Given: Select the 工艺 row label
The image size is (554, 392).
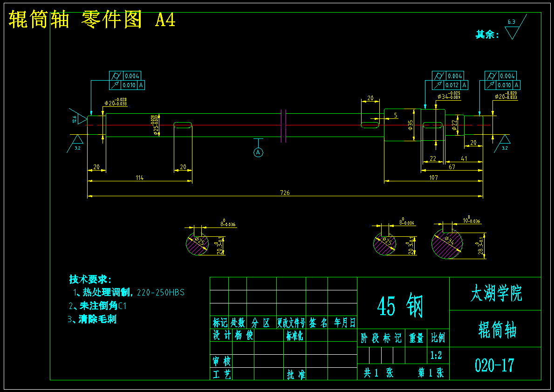Looking at the screenshot, I should click(x=221, y=374).
